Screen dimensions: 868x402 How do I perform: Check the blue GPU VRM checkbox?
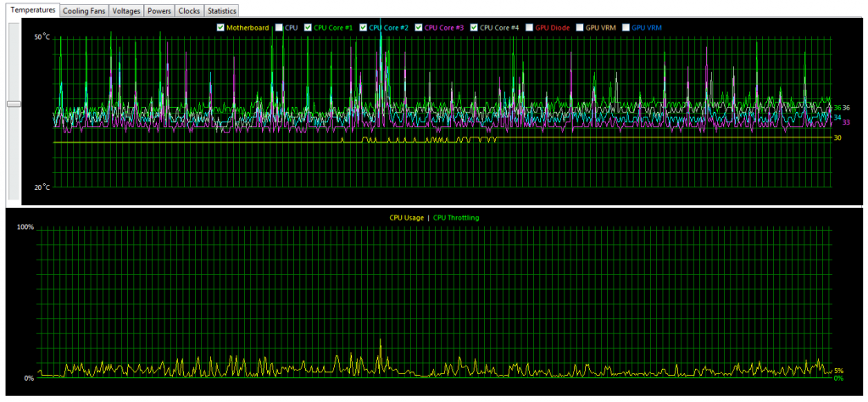[x=626, y=27]
